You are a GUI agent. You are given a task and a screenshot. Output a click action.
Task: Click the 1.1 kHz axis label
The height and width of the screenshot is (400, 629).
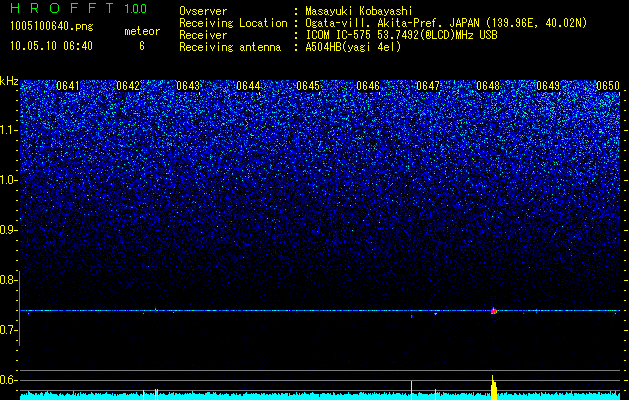tap(8, 130)
